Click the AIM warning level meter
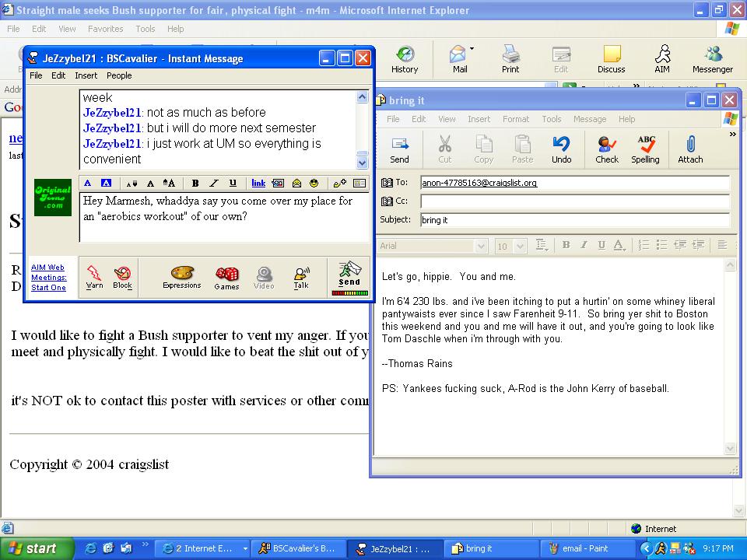This screenshot has width=747, height=560. click(349, 293)
